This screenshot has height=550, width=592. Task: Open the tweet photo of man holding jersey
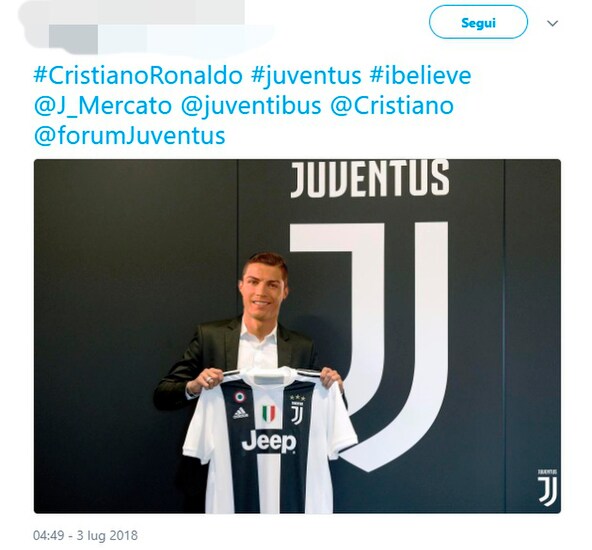(297, 336)
